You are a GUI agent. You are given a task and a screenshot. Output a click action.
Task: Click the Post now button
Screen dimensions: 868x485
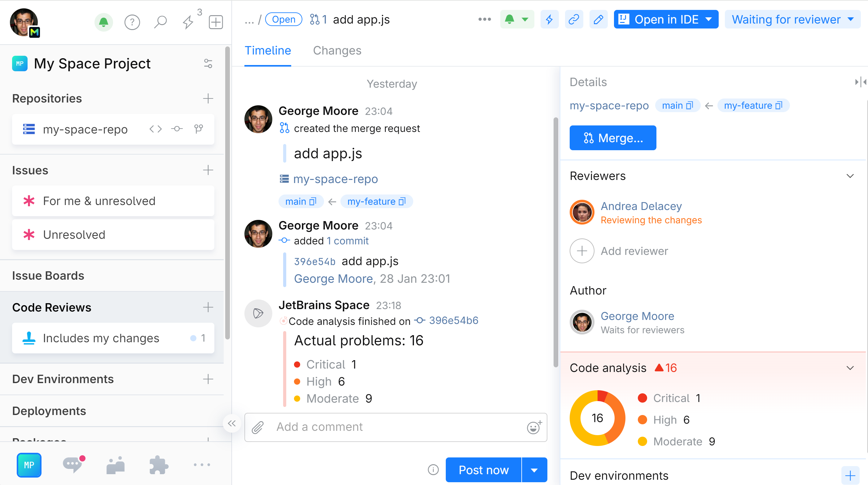click(x=483, y=470)
